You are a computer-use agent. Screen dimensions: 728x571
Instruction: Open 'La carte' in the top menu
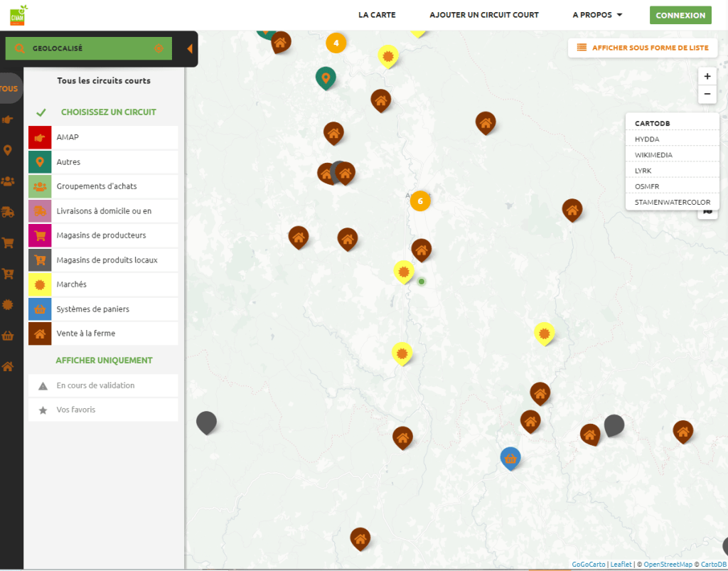[x=377, y=15]
